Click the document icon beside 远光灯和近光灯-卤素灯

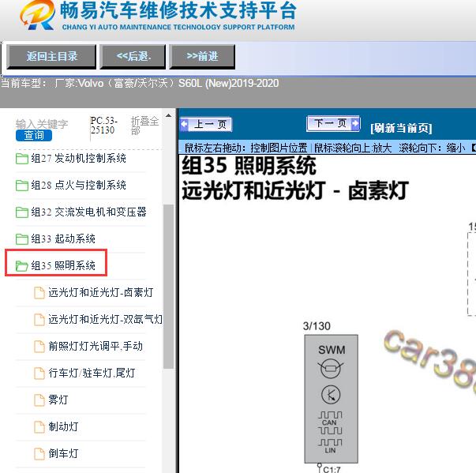tap(39, 293)
